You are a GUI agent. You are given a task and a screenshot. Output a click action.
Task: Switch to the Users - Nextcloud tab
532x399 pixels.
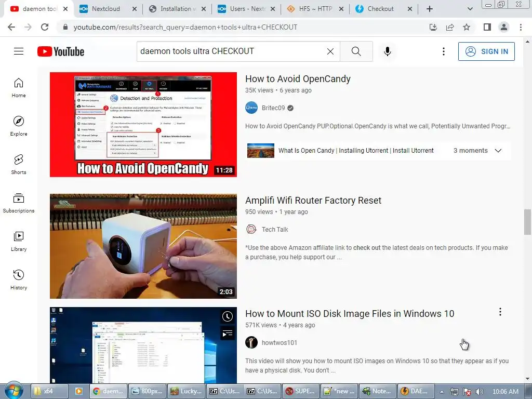(247, 9)
